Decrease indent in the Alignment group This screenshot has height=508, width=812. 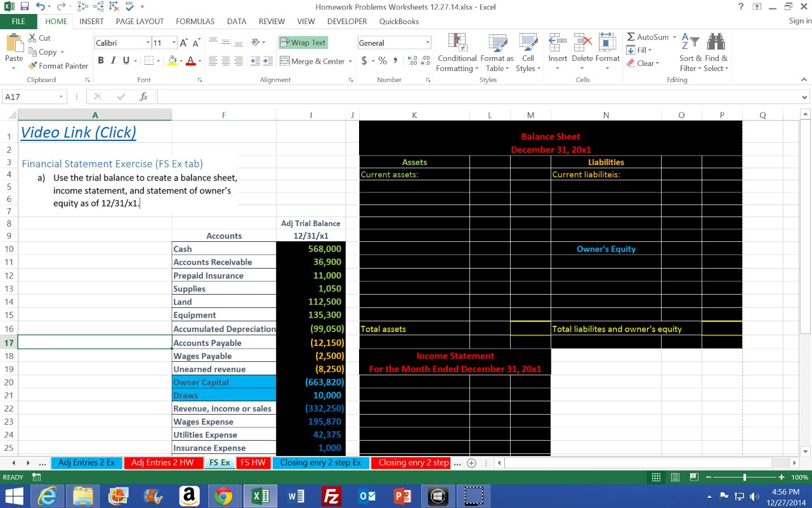(x=256, y=61)
